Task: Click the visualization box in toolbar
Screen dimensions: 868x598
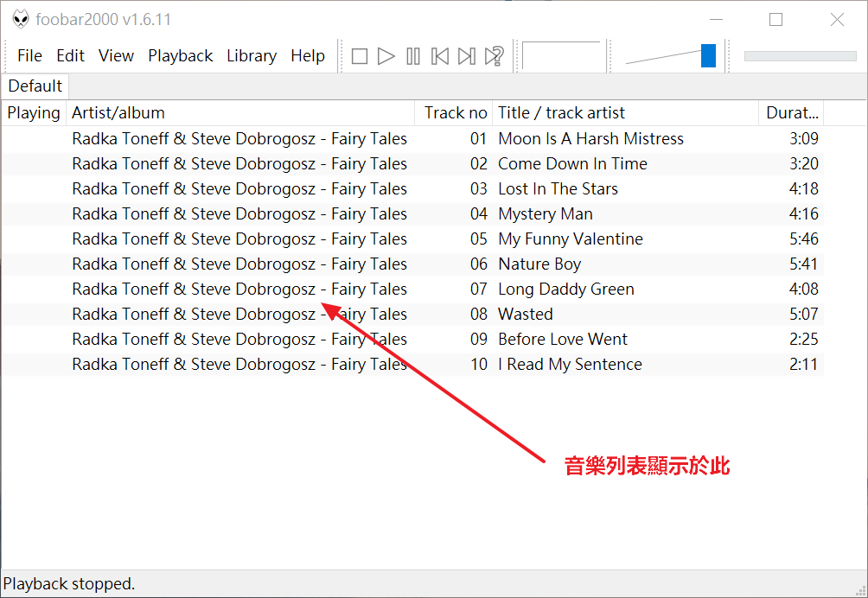Action: coord(562,56)
